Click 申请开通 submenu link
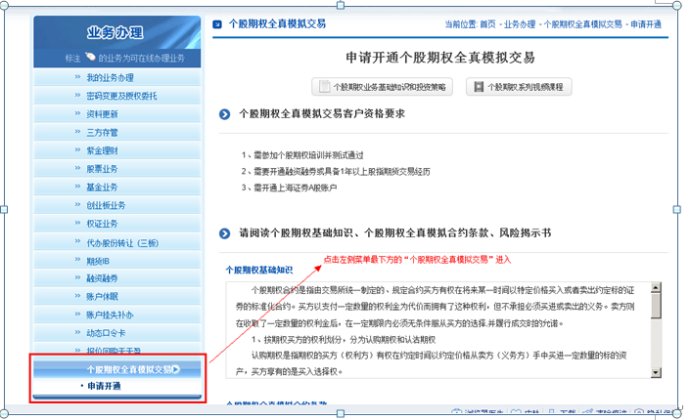This screenshot has width=690, height=420. 104,386
